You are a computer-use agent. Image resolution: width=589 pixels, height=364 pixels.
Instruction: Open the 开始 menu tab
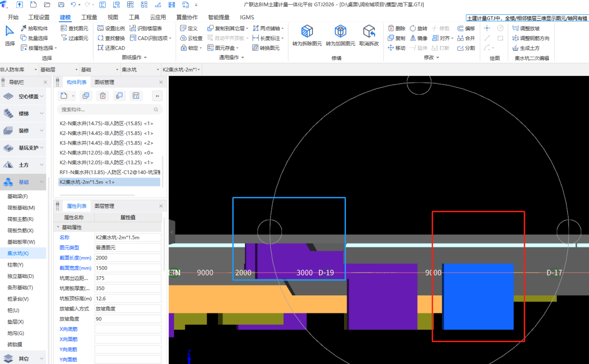tap(13, 17)
